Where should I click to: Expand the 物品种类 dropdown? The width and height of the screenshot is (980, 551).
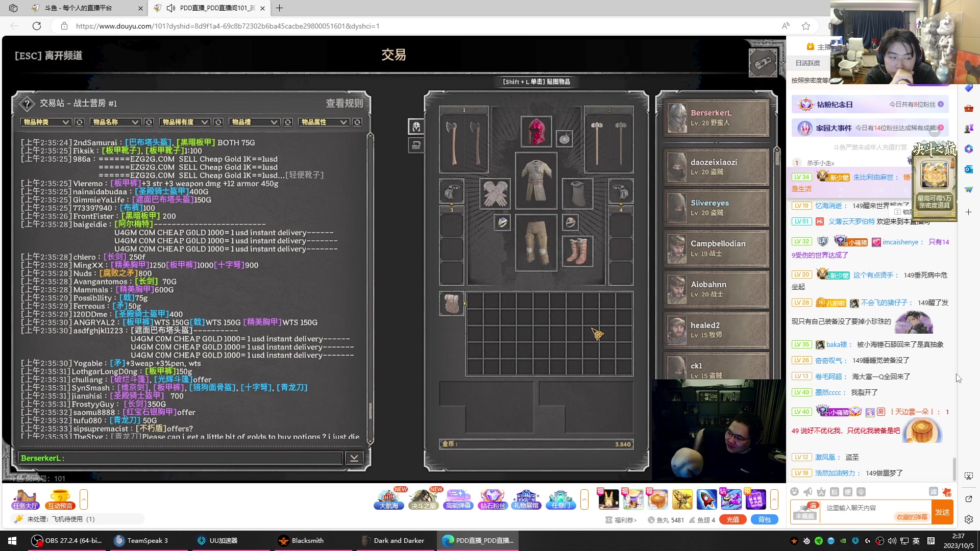click(x=46, y=122)
